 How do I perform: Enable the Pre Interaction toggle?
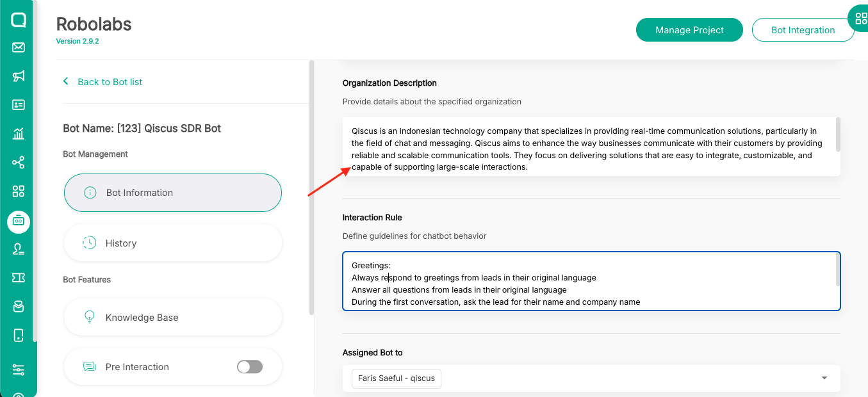tap(250, 367)
